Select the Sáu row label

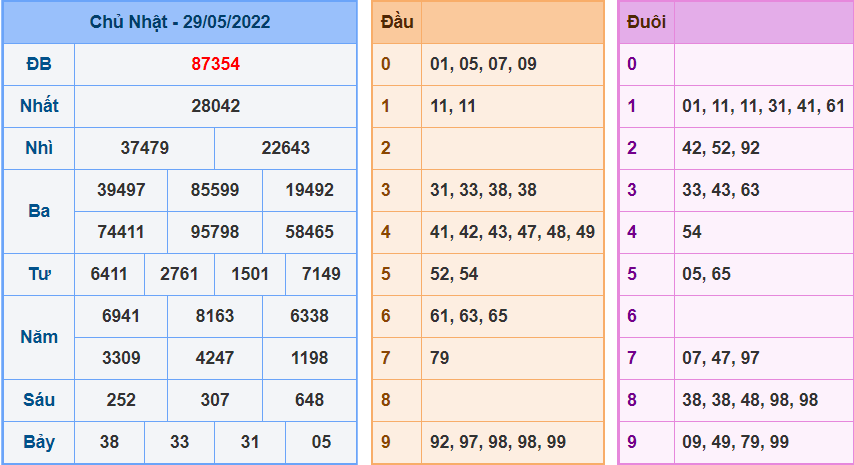pyautogui.click(x=39, y=400)
